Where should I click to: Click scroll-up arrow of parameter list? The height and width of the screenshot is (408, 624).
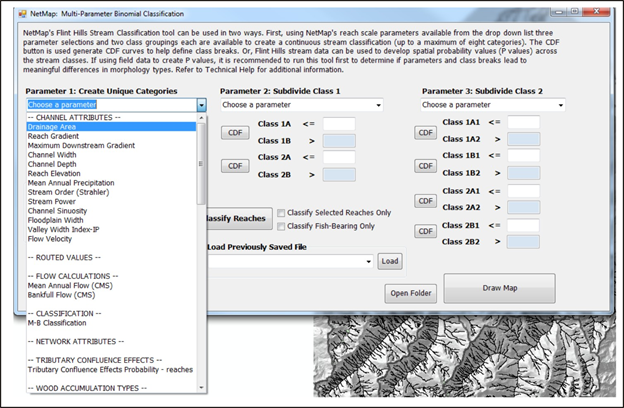point(201,118)
